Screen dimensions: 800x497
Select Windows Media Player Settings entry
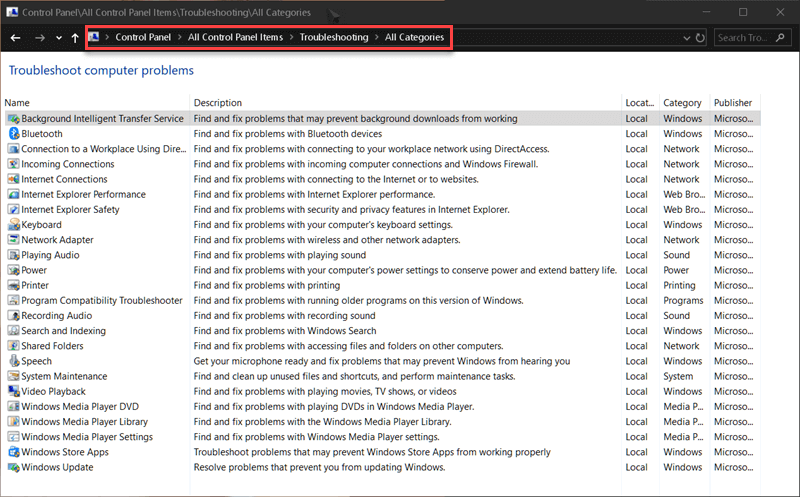87,437
